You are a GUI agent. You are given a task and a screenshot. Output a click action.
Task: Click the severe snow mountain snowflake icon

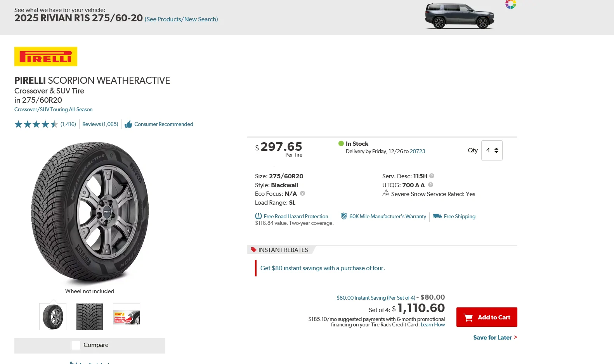pos(386,193)
